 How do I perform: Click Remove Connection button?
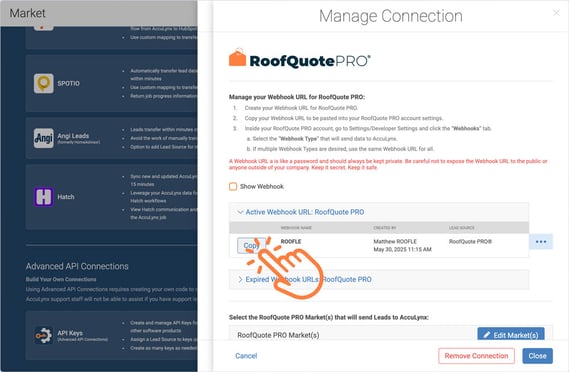coord(476,356)
